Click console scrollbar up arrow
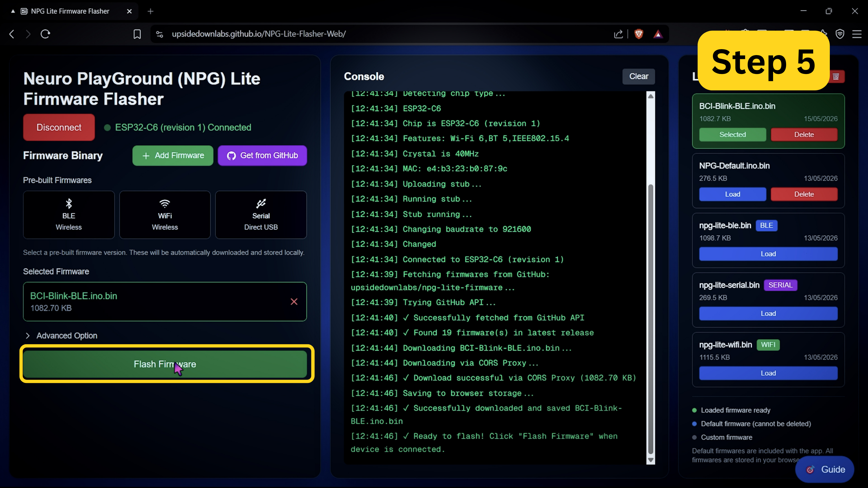 (x=651, y=96)
